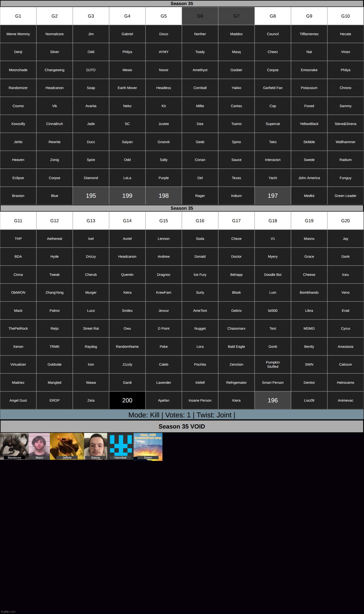Select the Pumpkin Stuffed cell
This screenshot has height=614, width=364.
pyautogui.click(x=273, y=364)
